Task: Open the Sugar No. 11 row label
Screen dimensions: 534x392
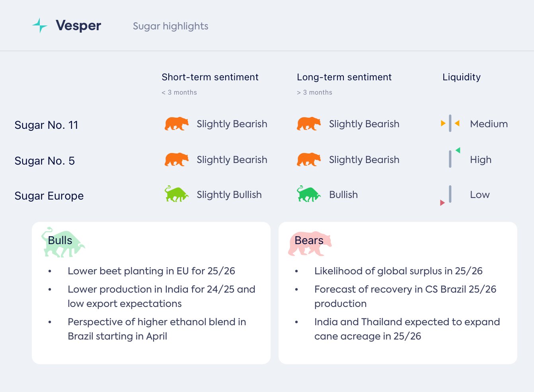Action: point(46,125)
